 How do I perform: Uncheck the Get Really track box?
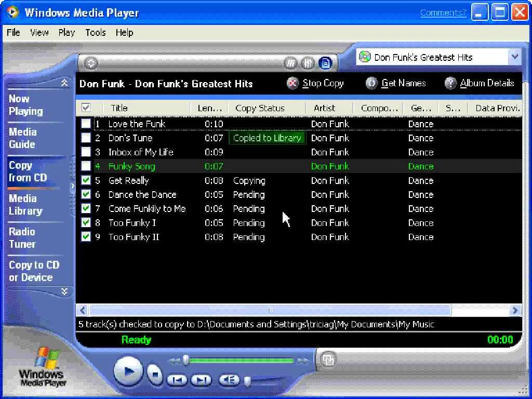86,180
